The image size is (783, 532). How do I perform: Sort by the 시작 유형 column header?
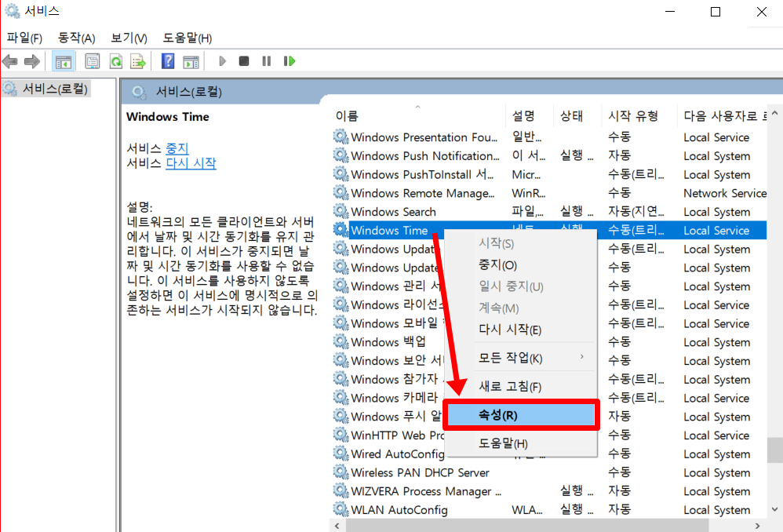point(639,116)
